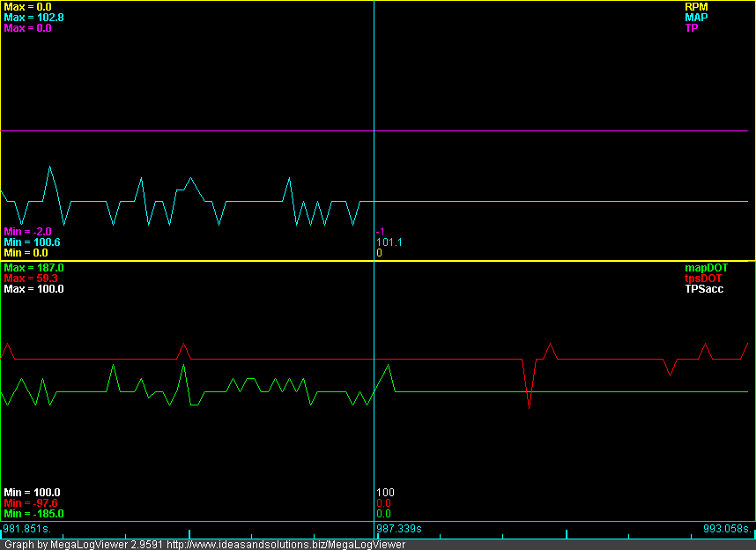756x550 pixels.
Task: Select the yellow Min = 0.0 RPM value
Action: click(x=26, y=253)
